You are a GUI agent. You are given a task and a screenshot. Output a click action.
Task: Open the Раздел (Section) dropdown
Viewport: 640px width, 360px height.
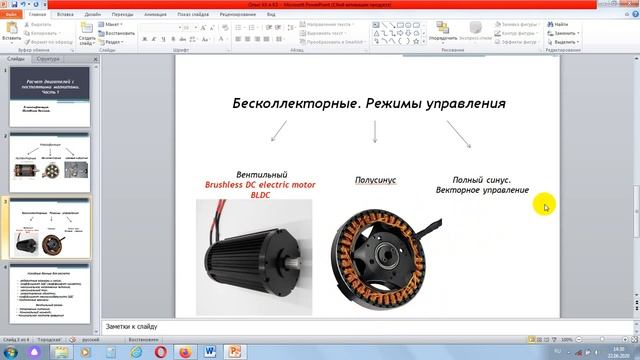[x=111, y=42]
